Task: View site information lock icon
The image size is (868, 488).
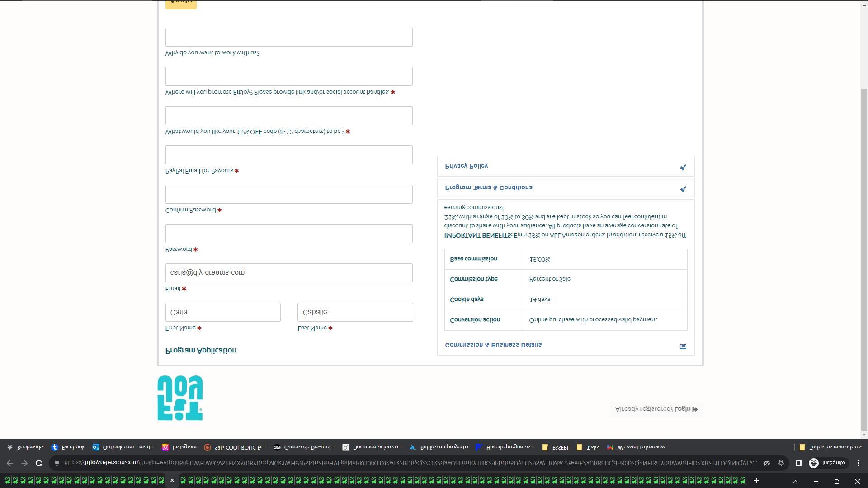Action: (57, 463)
